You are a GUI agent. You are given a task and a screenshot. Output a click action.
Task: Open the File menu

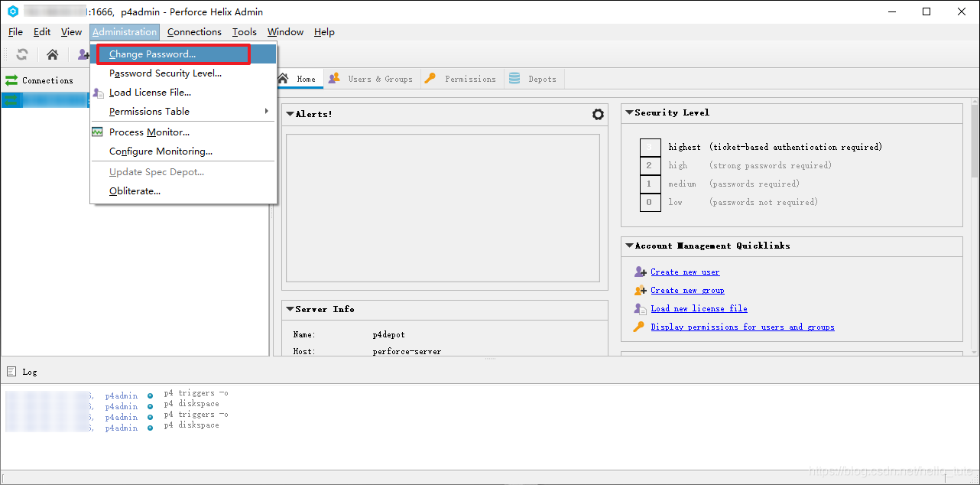coord(15,32)
